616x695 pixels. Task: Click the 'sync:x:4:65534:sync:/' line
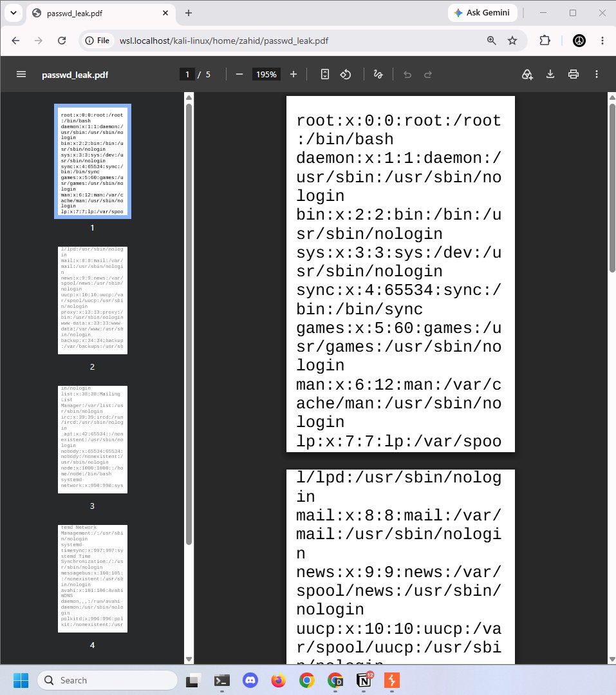(398, 290)
